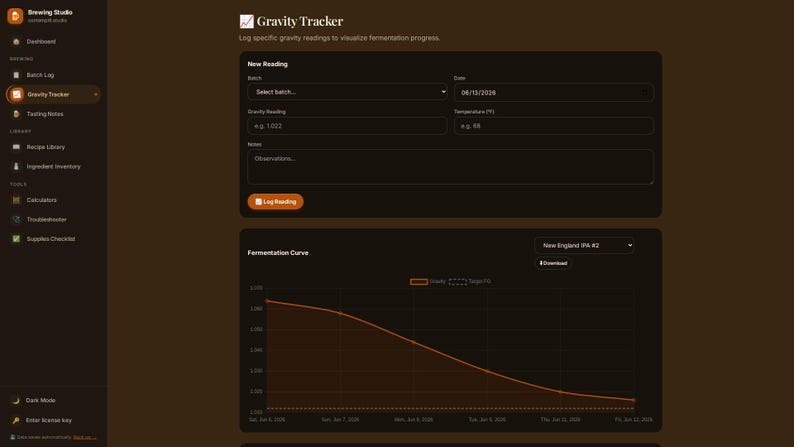Click the New Reading heading
This screenshot has height=447, width=794.
[x=267, y=64]
